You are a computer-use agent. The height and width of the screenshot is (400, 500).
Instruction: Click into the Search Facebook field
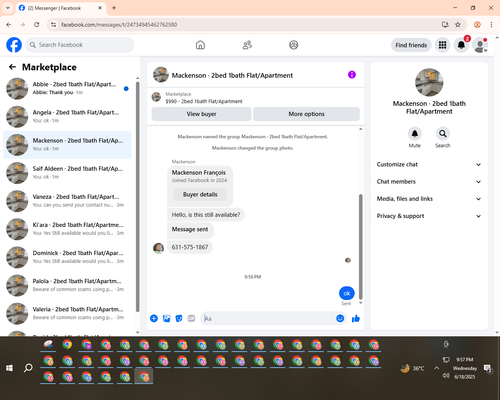80,45
